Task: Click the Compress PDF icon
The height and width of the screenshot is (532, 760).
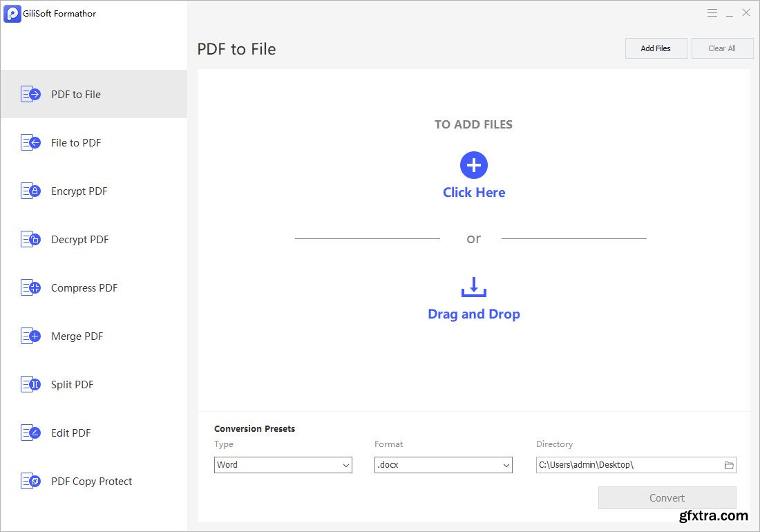Action: [x=30, y=288]
